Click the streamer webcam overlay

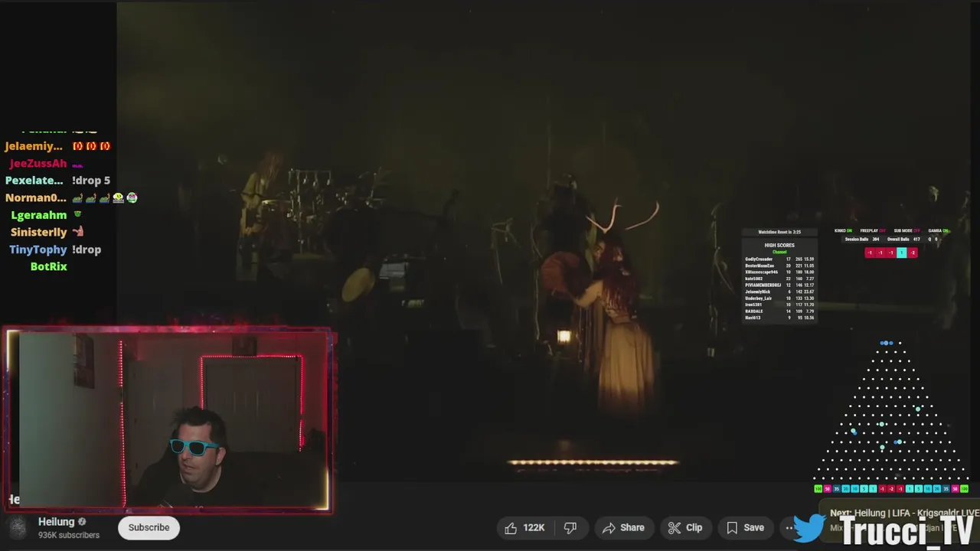(168, 419)
